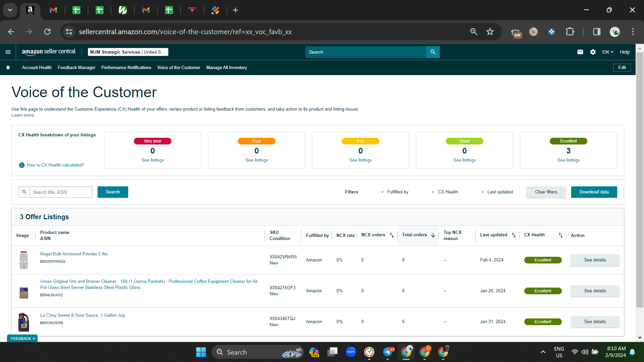The width and height of the screenshot is (644, 362).
Task: Open Performance Notifications menu item
Action: click(x=126, y=68)
